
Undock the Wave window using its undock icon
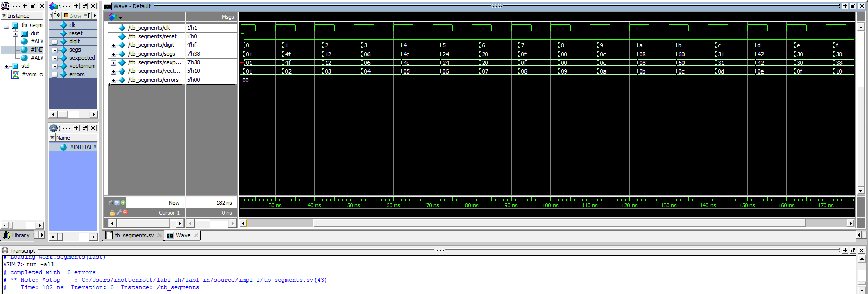pyautogui.click(x=853, y=6)
